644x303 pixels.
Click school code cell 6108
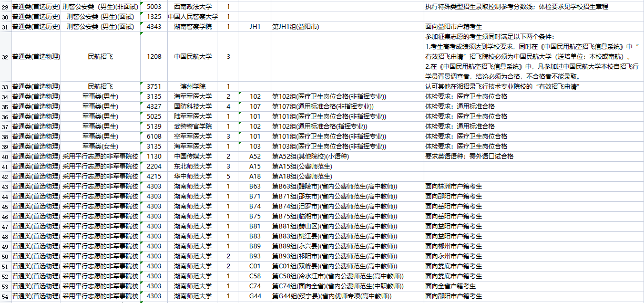tap(154, 137)
